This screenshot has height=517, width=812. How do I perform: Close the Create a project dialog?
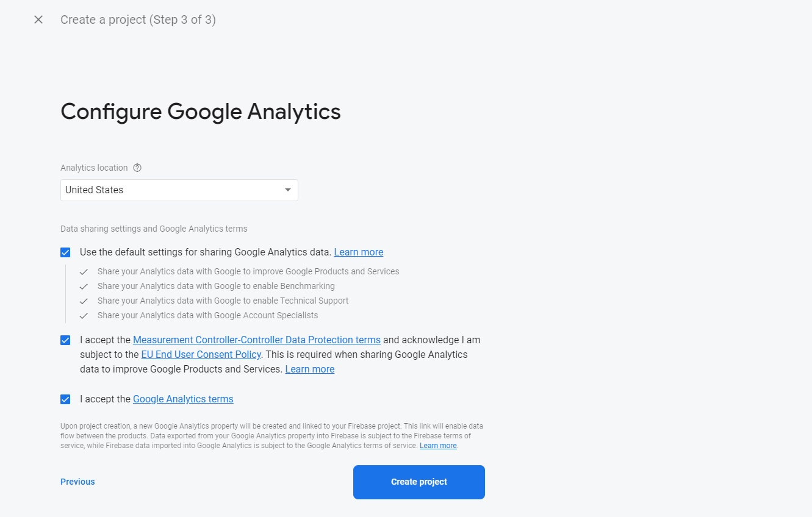(38, 20)
